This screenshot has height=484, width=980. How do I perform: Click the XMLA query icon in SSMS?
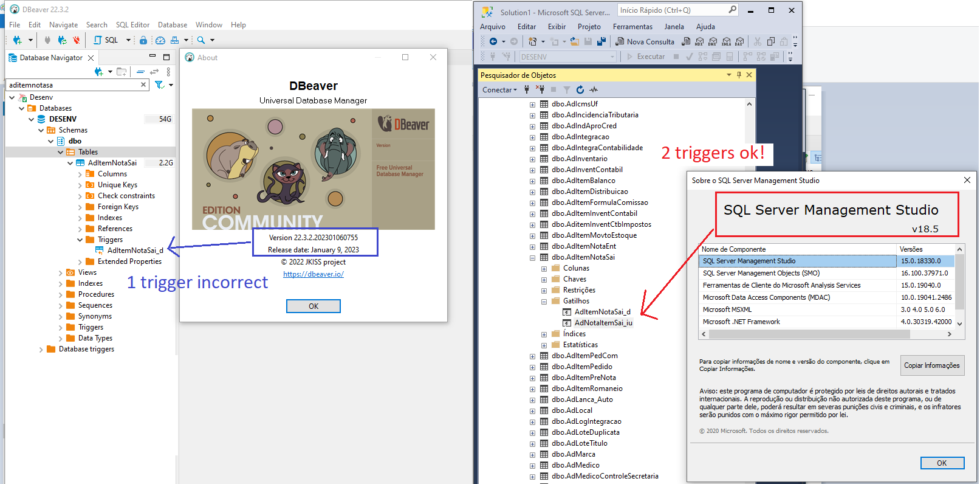point(726,42)
